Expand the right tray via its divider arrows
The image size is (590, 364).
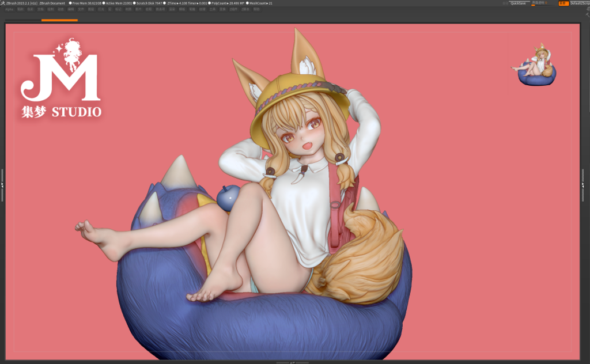tap(583, 185)
